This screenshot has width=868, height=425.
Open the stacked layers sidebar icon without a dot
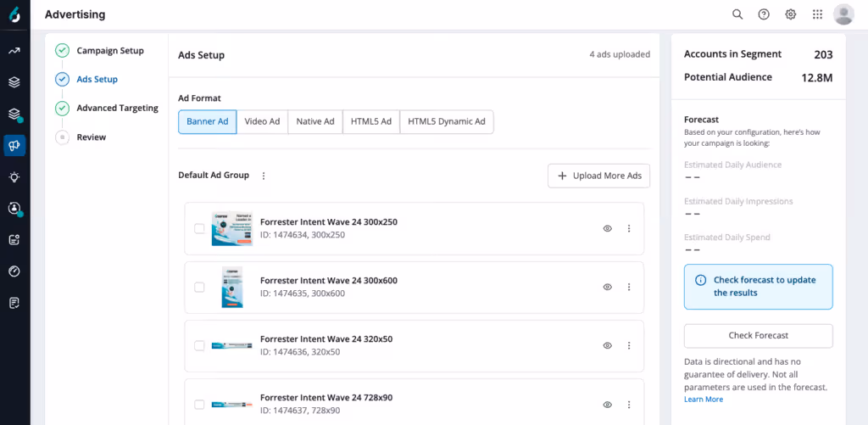click(x=14, y=82)
